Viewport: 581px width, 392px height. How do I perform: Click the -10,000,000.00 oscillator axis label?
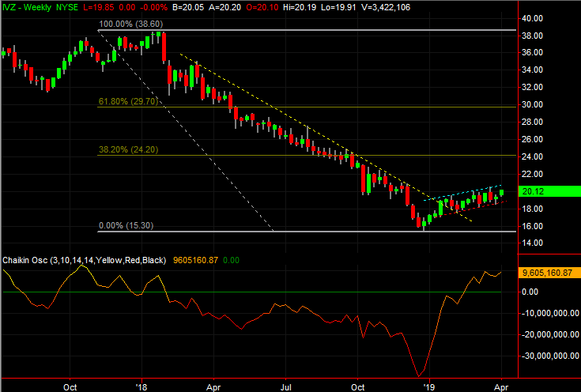coord(550,314)
